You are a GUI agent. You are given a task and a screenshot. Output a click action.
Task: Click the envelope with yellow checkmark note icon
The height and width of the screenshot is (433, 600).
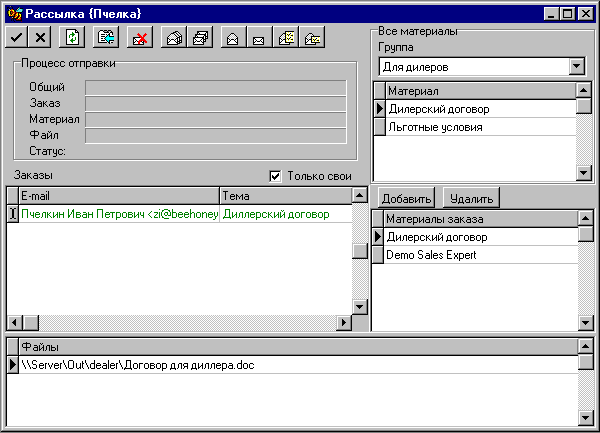(312, 37)
